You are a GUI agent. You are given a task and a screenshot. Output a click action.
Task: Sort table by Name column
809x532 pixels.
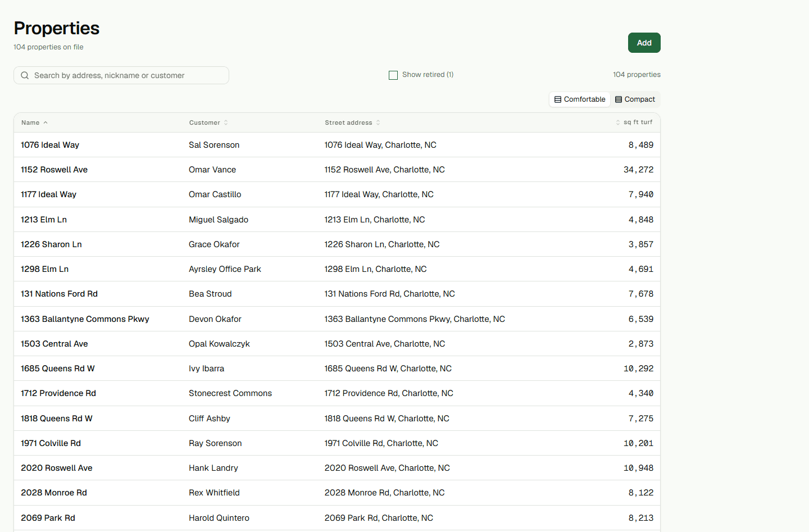pos(34,122)
